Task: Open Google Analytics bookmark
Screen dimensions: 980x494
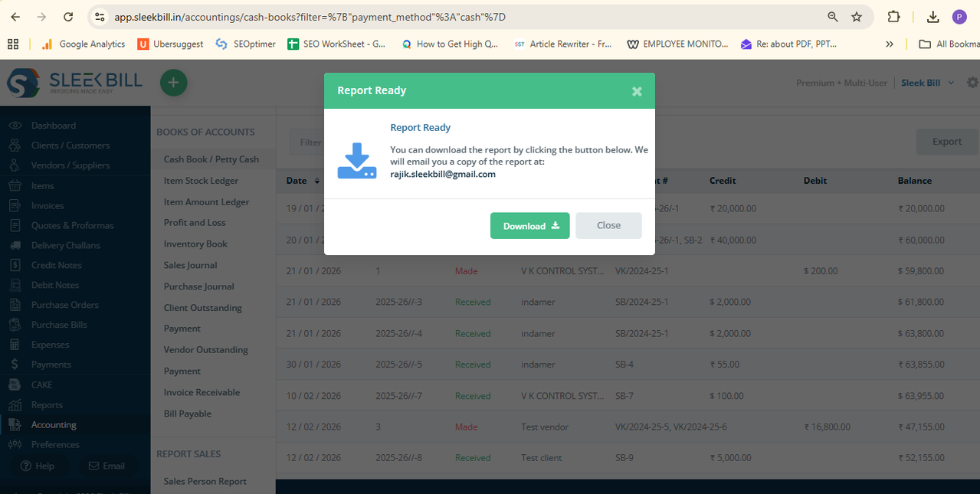Action: (x=84, y=44)
